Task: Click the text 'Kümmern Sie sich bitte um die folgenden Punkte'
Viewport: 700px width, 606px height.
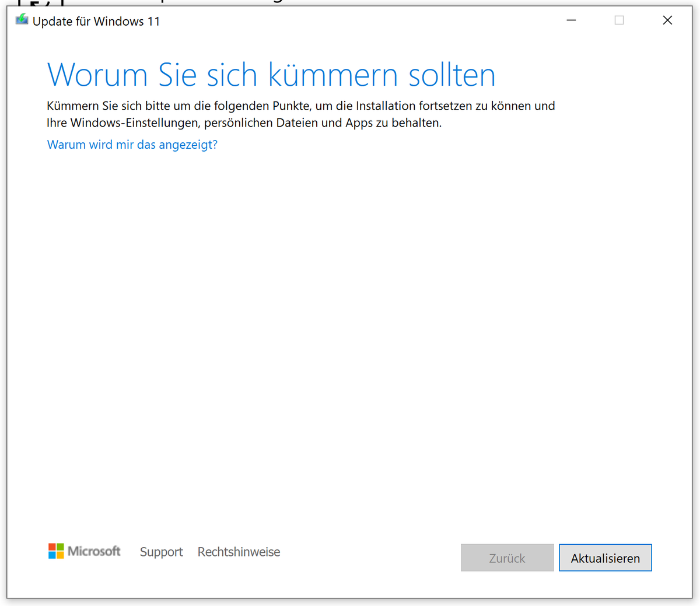Action: pos(178,106)
